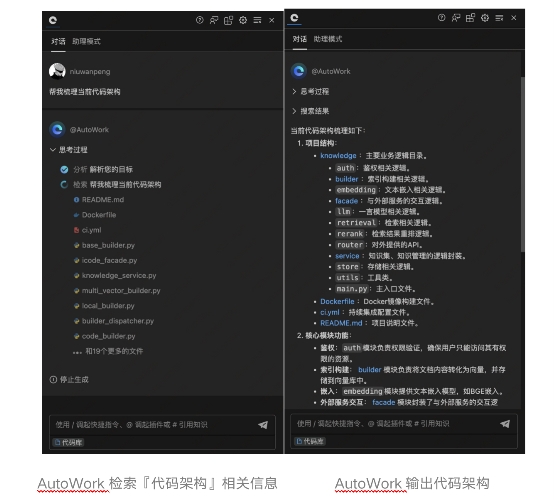Click help icon in right panel header
Screen dimensions: 554x501
pos(441,18)
